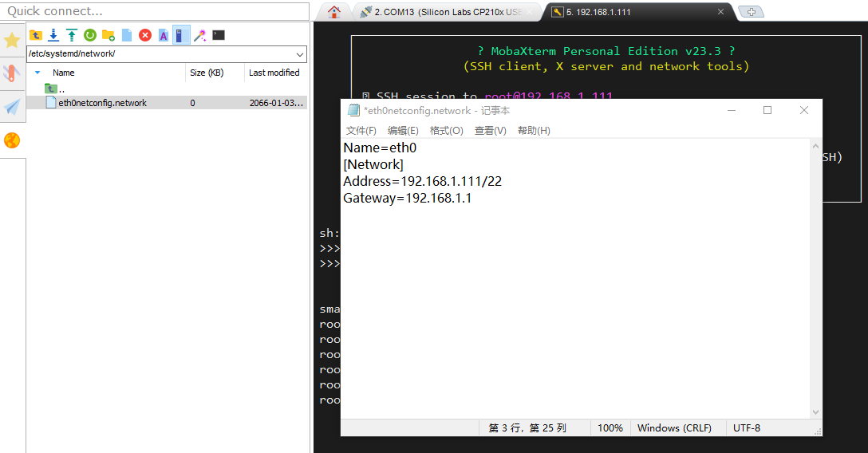Switch to 192.168.1.111 SSH tab
Screen dimensions: 868x453
point(598,12)
